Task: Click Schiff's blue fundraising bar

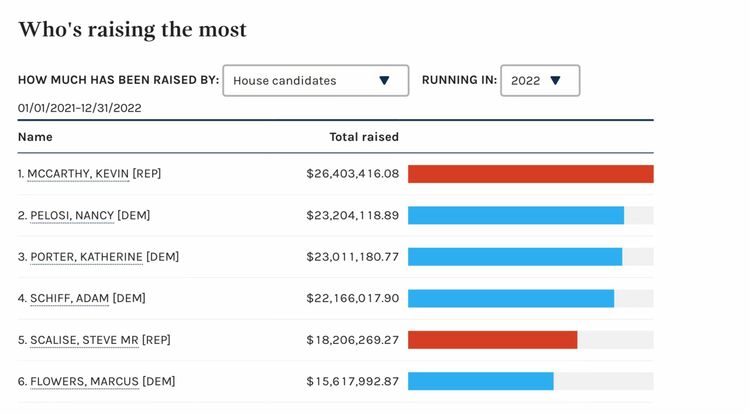Action: pyautogui.click(x=511, y=298)
